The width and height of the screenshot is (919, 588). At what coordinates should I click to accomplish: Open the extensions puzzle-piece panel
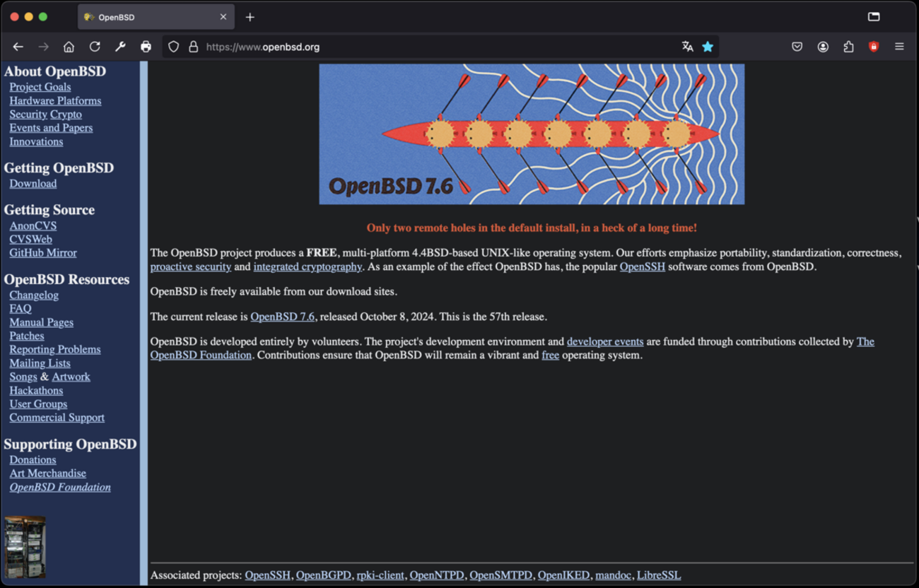(848, 47)
